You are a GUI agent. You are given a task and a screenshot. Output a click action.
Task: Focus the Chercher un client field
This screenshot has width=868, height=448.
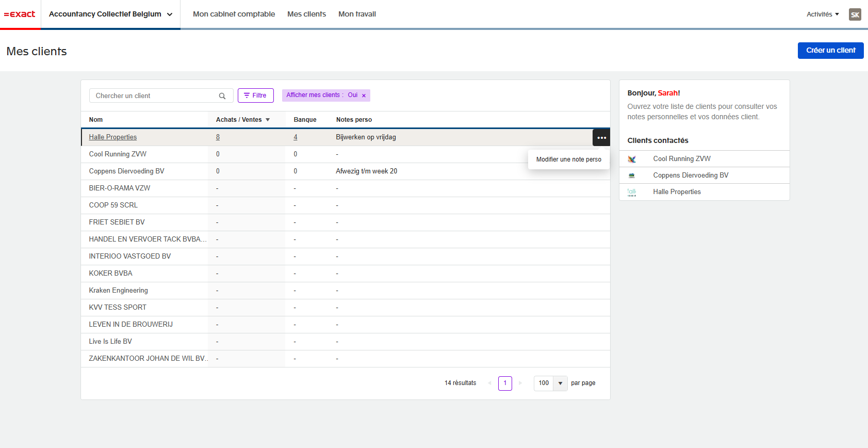coord(161,96)
